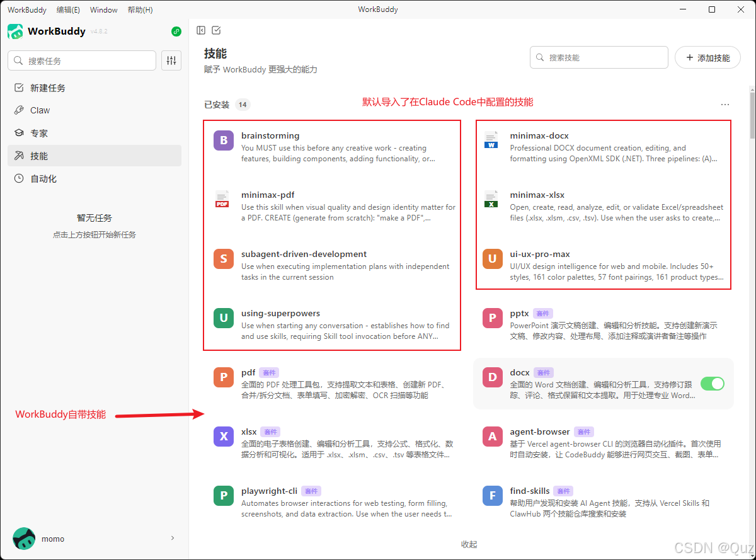Open the ui-ux-pro-max skill title
Image resolution: width=756 pixels, height=560 pixels.
coord(540,254)
